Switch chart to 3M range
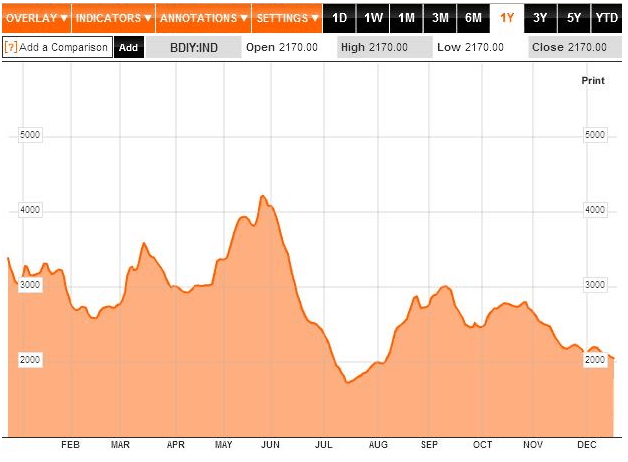Image resolution: width=628 pixels, height=462 pixels. [x=440, y=18]
